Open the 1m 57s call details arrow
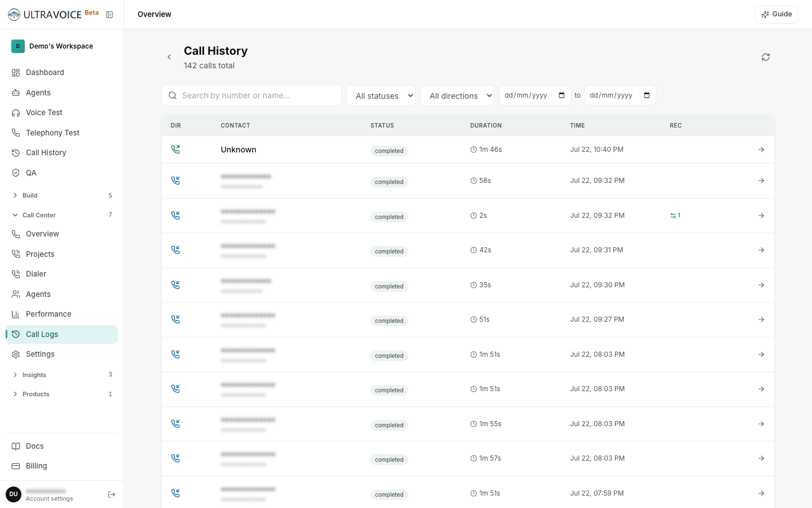Viewport: 812px width, 508px height. click(761, 458)
